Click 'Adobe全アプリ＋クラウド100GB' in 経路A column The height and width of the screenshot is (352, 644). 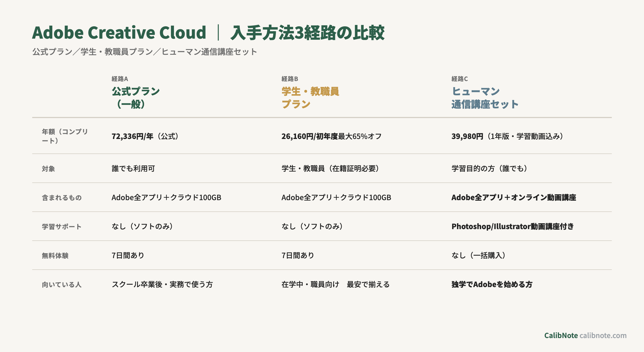point(166,197)
